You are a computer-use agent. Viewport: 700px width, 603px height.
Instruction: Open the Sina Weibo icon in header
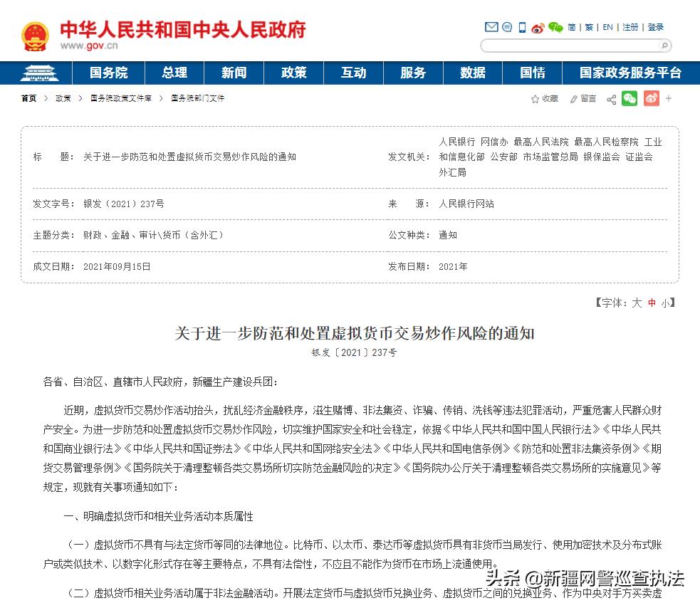pyautogui.click(x=539, y=27)
